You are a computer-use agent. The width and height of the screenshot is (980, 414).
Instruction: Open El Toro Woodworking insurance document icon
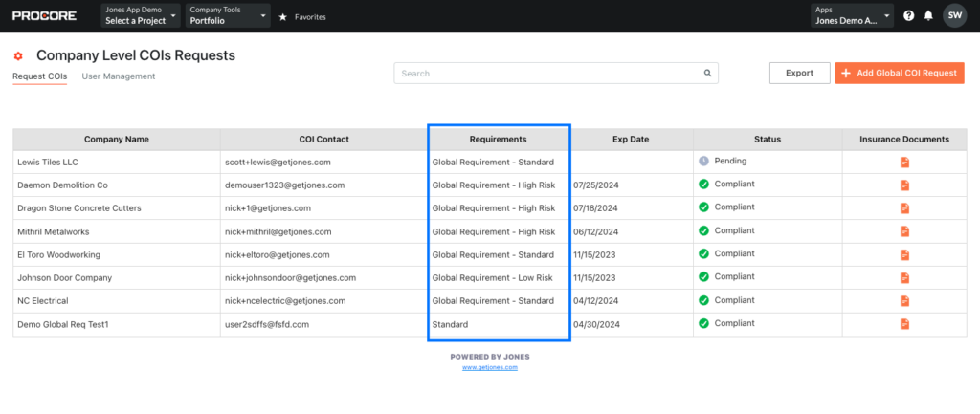(x=904, y=254)
